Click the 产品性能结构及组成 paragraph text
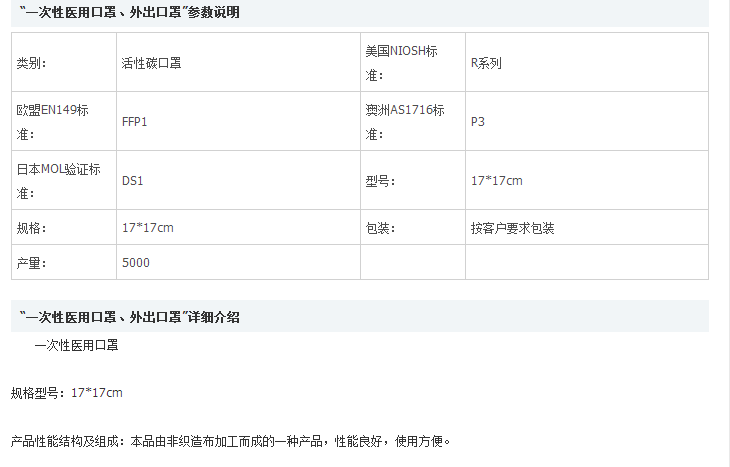This screenshot has height=467, width=730. 231,441
